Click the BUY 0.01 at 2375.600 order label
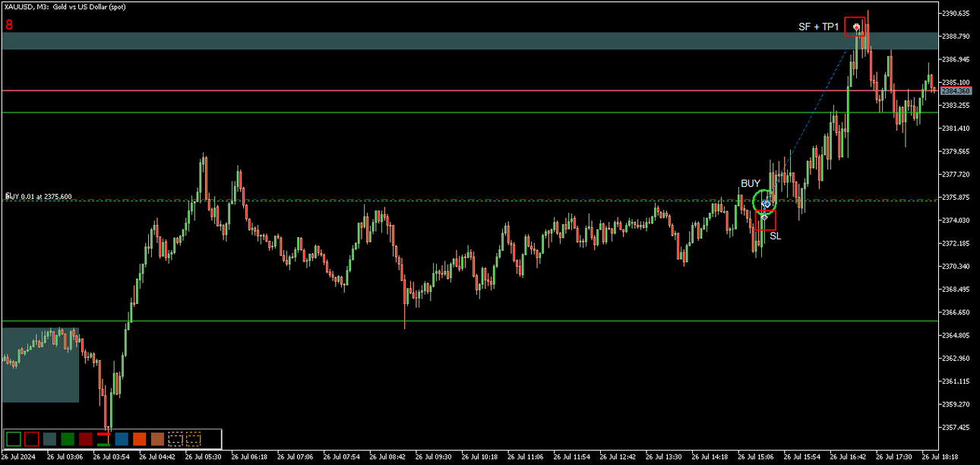 click(39, 196)
